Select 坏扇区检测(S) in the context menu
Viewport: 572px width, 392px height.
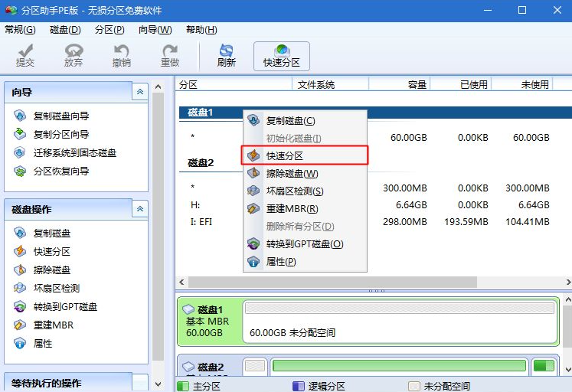pyautogui.click(x=294, y=191)
